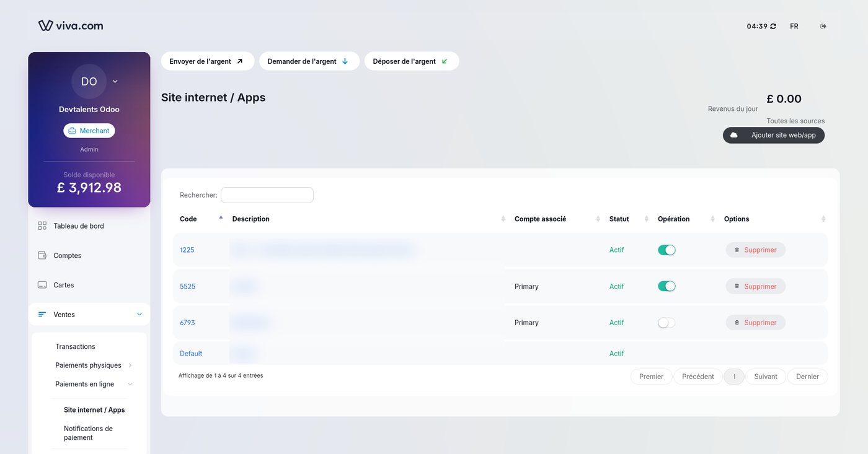868x454 pixels.
Task: Click the Merchant badge
Action: (x=89, y=131)
